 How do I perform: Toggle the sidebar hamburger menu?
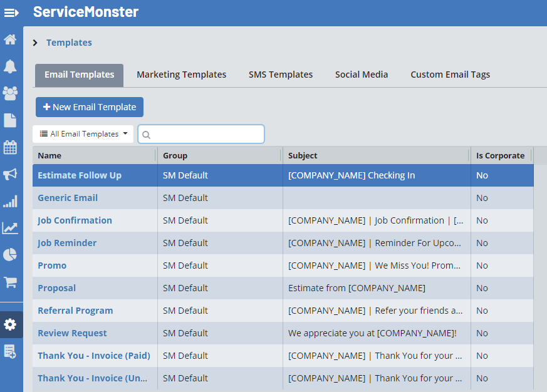11,13
